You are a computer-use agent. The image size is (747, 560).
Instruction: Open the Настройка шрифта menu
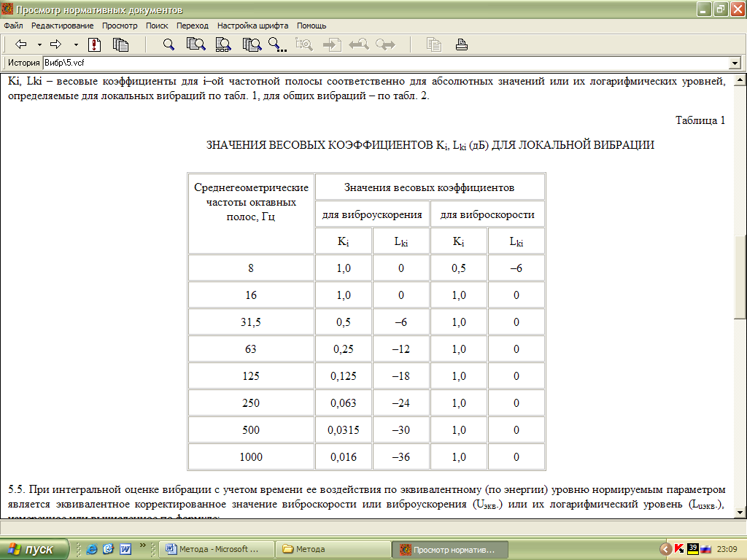coord(252,26)
